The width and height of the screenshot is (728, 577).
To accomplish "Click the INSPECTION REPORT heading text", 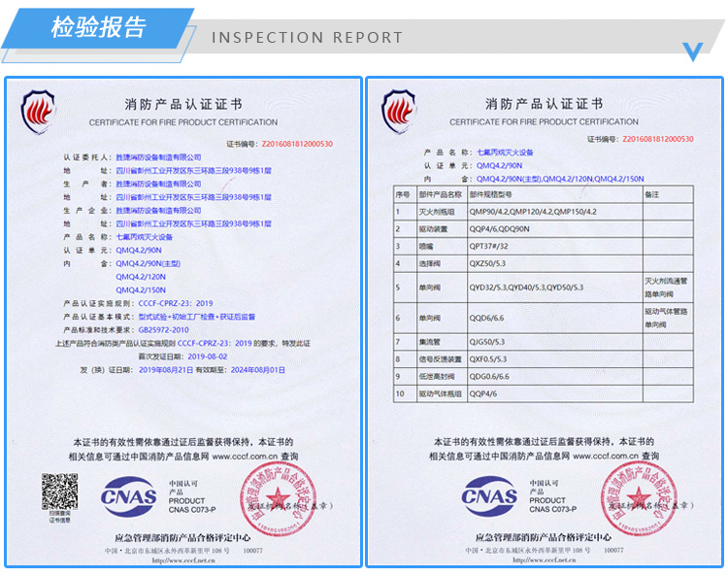I will click(x=307, y=38).
